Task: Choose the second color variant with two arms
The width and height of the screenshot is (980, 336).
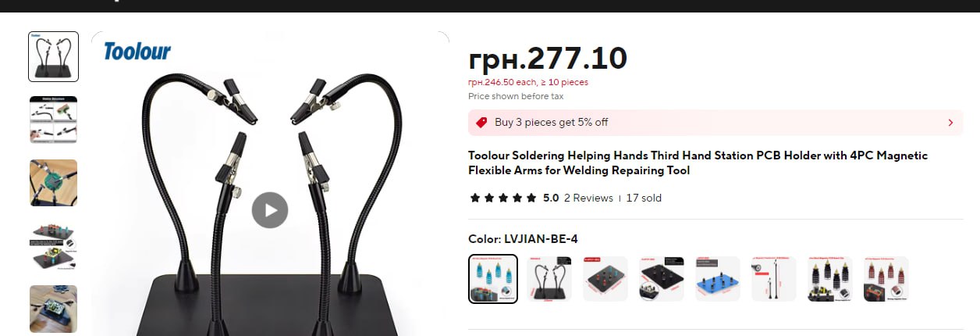Action: 549,279
